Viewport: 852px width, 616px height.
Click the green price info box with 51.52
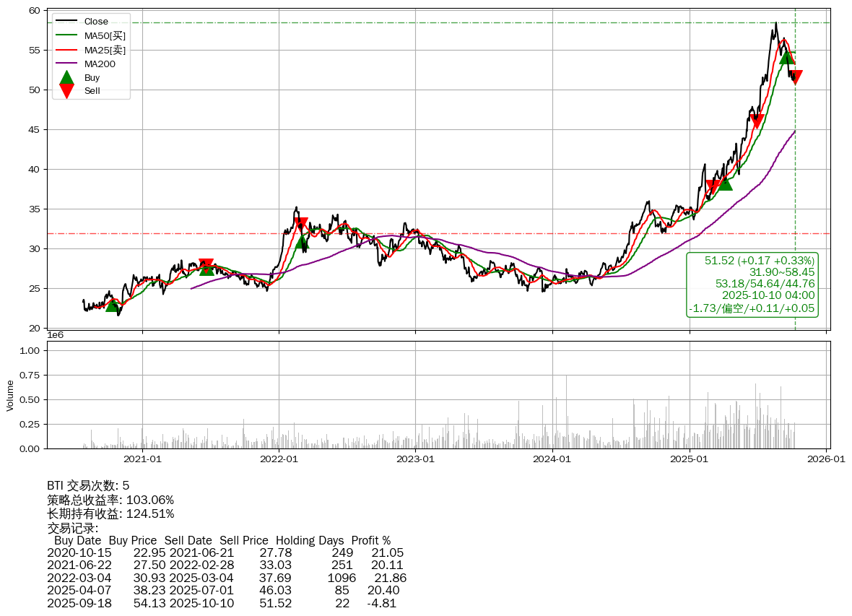752,285
